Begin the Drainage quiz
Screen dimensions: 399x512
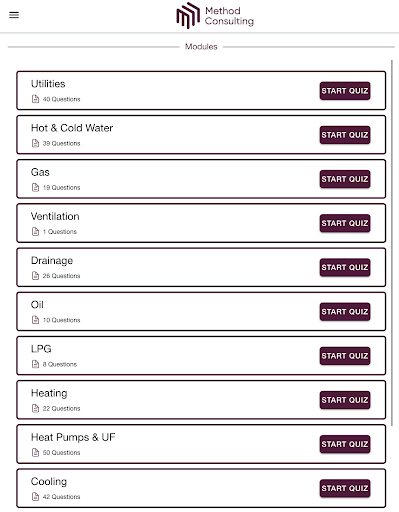coord(345,267)
